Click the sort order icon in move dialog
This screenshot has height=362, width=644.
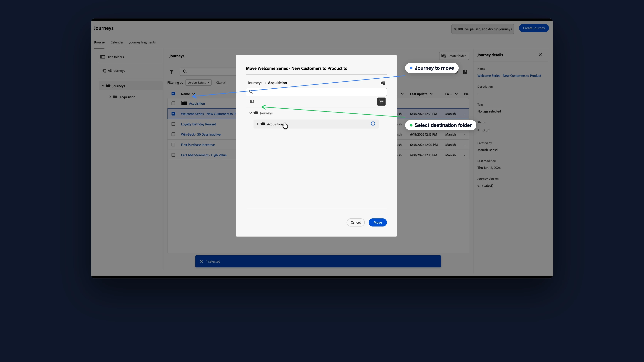[x=252, y=101]
